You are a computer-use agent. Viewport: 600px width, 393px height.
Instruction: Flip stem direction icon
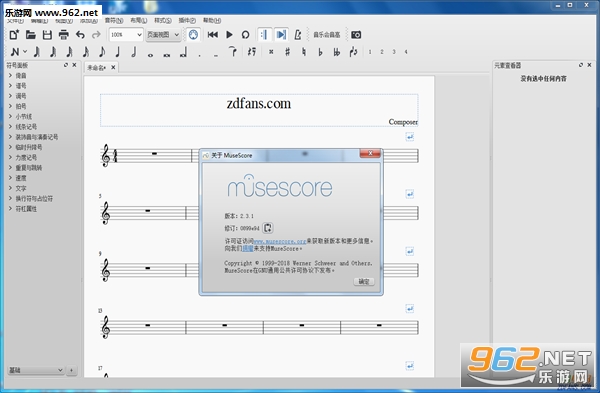[353, 52]
